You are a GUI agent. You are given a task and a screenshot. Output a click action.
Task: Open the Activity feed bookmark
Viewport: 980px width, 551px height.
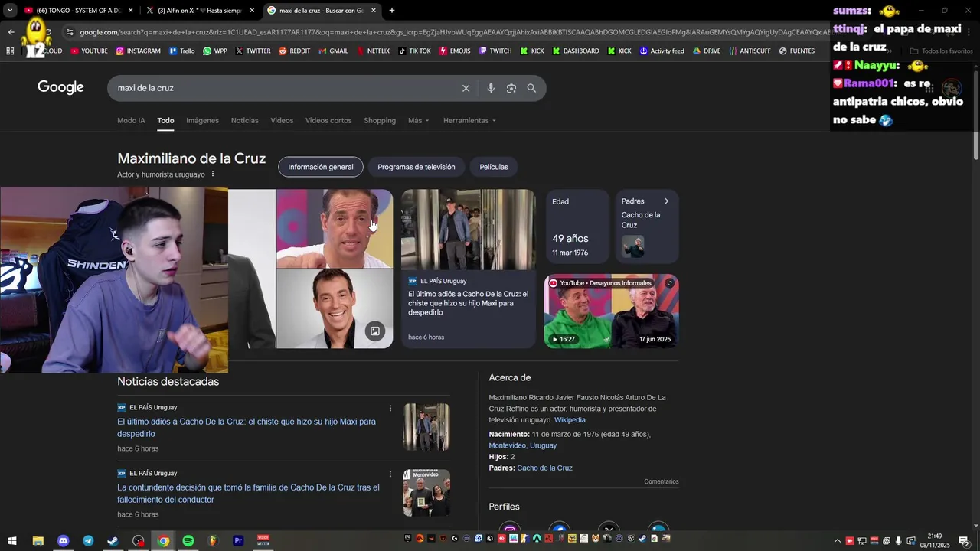point(661,51)
